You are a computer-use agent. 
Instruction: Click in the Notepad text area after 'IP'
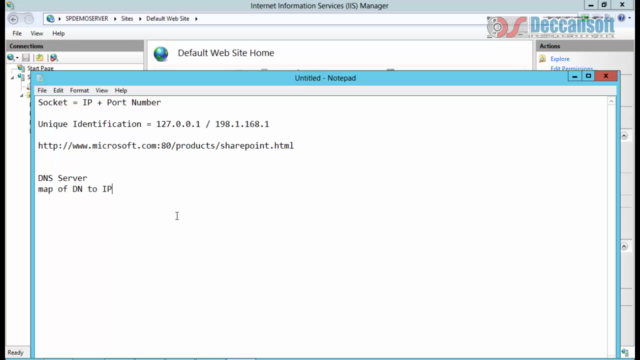113,189
